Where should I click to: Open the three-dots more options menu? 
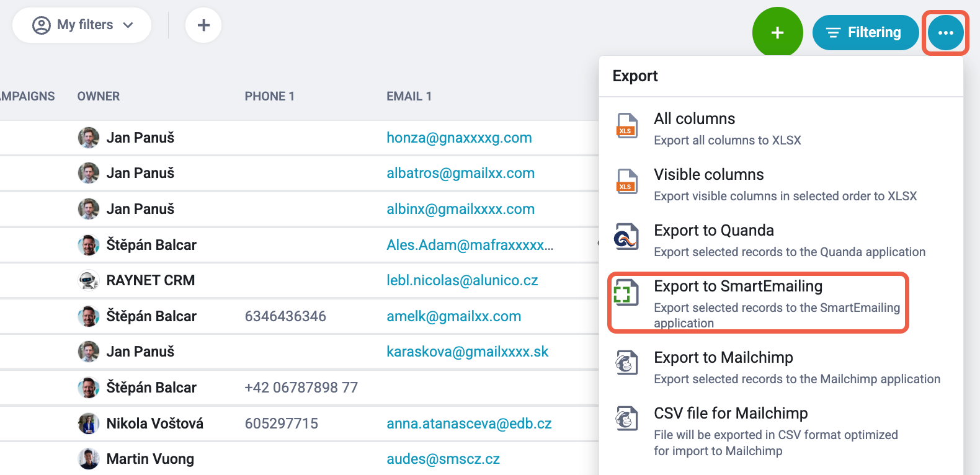(x=945, y=33)
